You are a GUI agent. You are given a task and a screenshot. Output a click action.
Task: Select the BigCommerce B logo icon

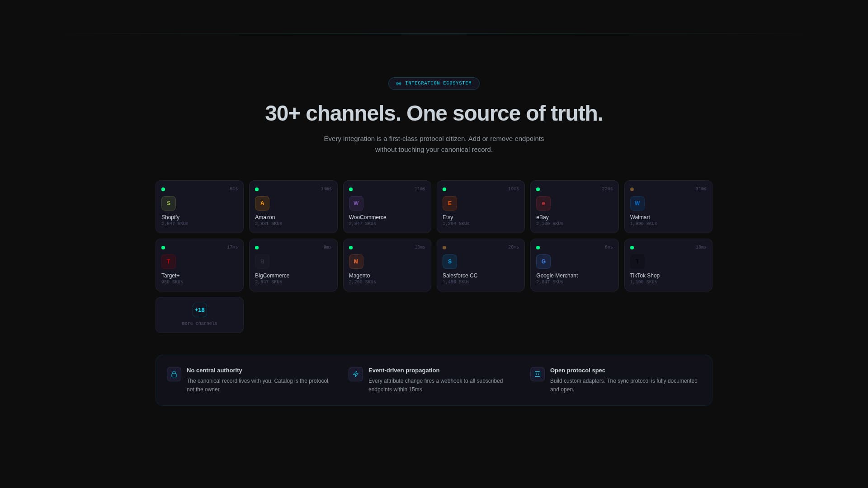coord(262,262)
